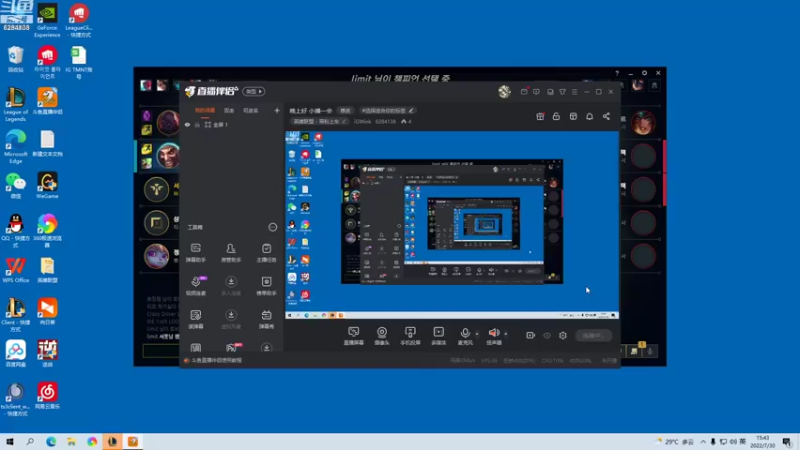Screen dimensions: 800x450
Task: Show hidden system tray icons chevron
Action: (x=703, y=442)
